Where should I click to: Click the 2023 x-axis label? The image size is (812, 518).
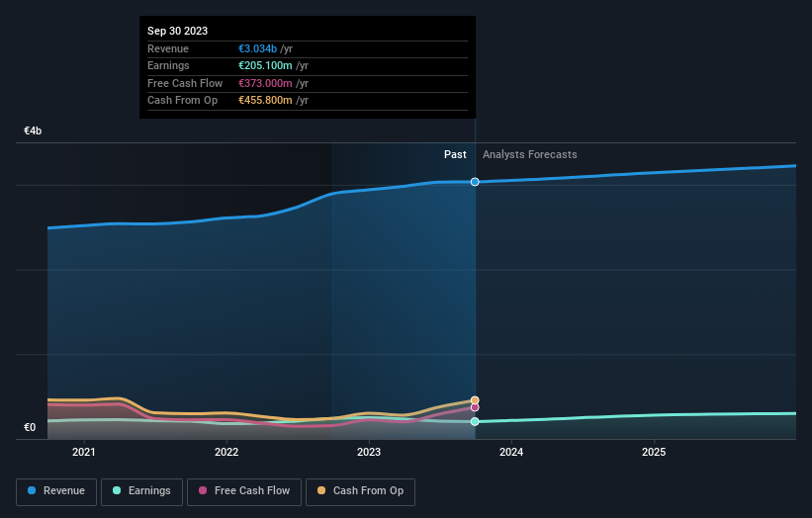pos(369,453)
